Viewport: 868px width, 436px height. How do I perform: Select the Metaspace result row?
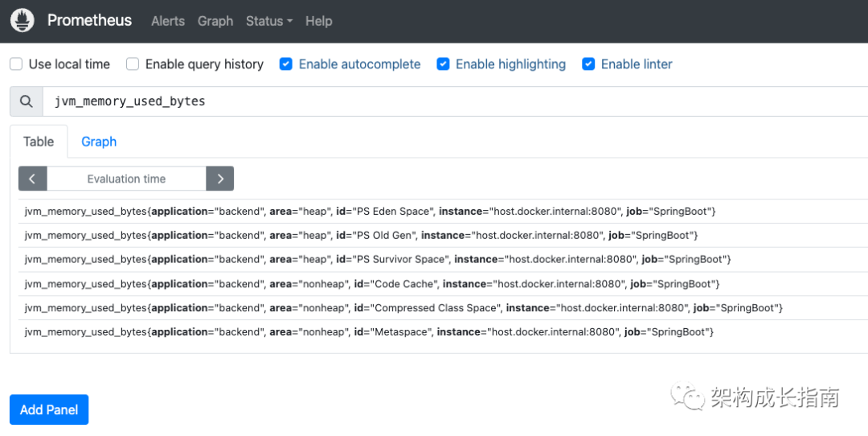tap(443, 332)
